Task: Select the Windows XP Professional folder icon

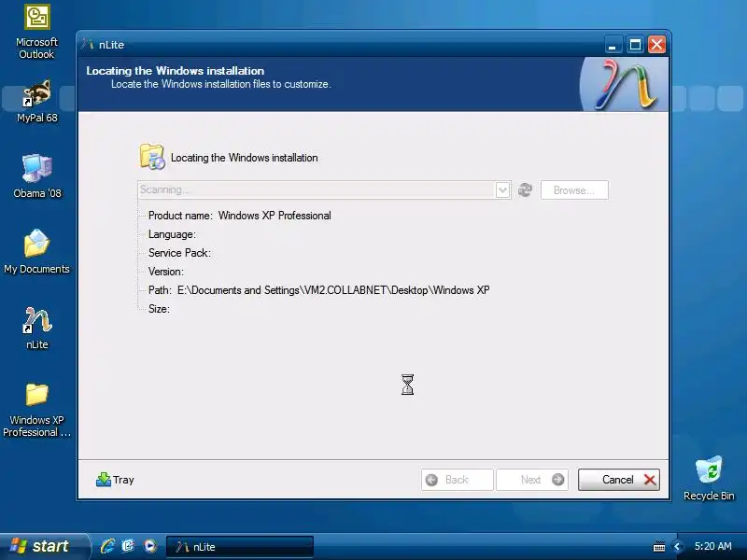Action: tap(36, 410)
